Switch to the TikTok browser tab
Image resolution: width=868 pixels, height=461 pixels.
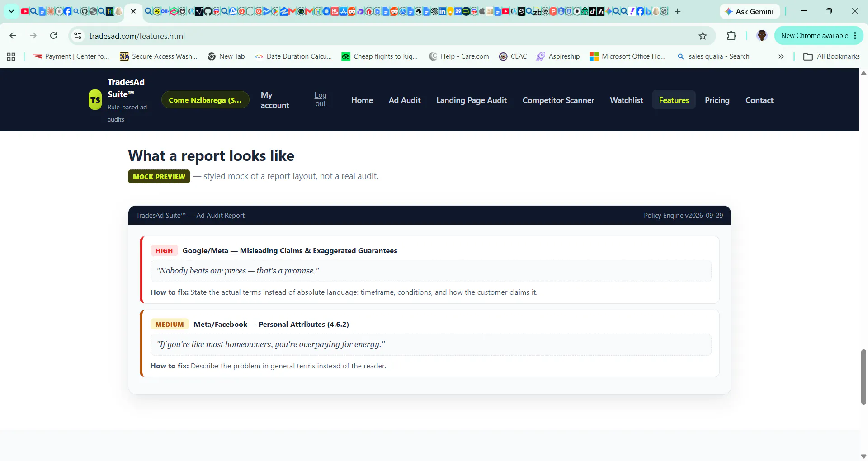(592, 11)
